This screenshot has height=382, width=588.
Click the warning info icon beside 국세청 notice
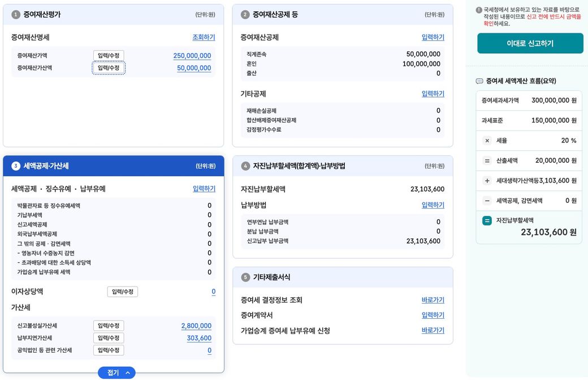tap(479, 10)
